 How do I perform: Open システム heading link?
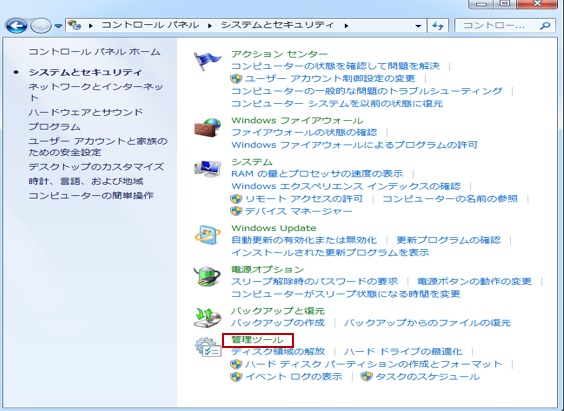(x=252, y=162)
